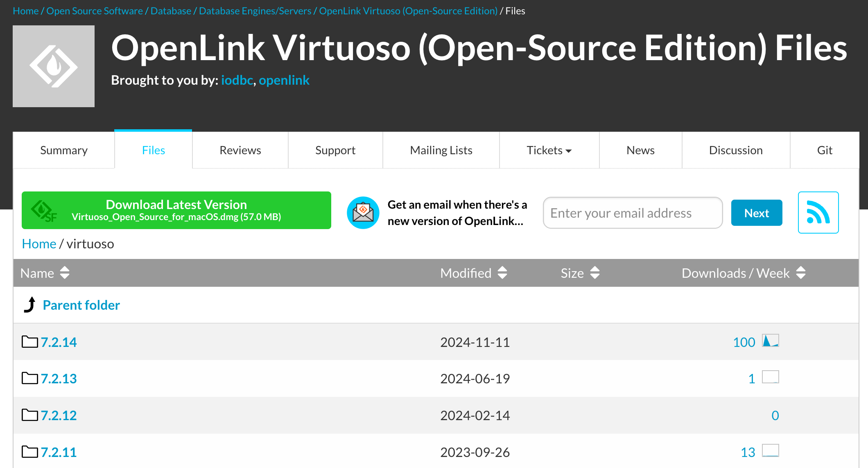This screenshot has height=468, width=868.
Task: Download the latest macOS version
Action: tap(177, 210)
